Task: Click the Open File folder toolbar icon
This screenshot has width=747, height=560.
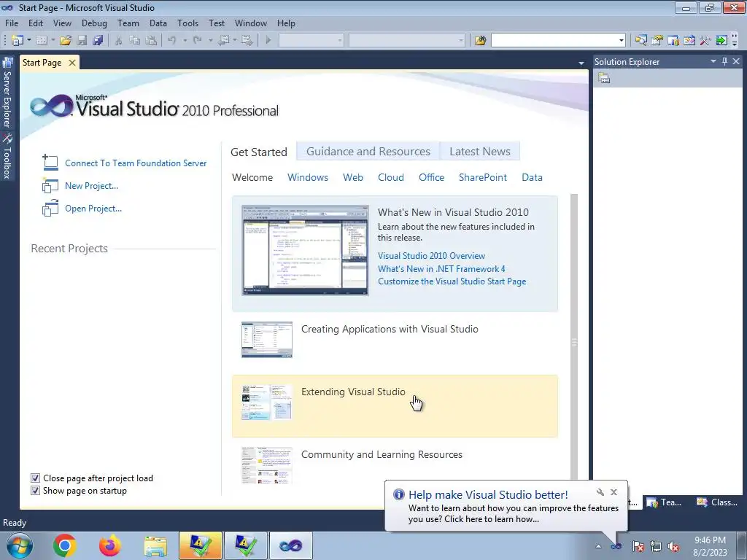Action: tap(66, 41)
